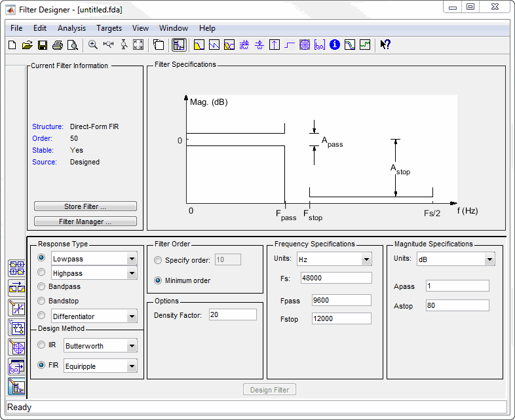Open the Targets menu
This screenshot has height=420, width=515.
coord(109,28)
